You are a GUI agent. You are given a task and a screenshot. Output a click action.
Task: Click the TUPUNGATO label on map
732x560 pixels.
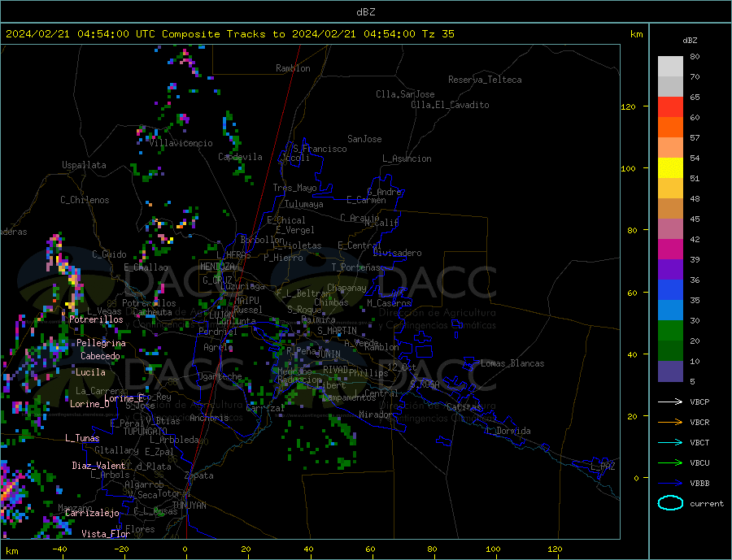click(x=146, y=432)
